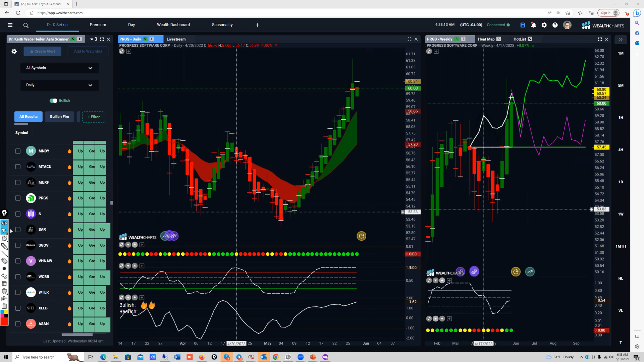Screen dimensions: 644x362
Task: Click the pen nib drawing tools icon
Action: [x=4, y=213]
